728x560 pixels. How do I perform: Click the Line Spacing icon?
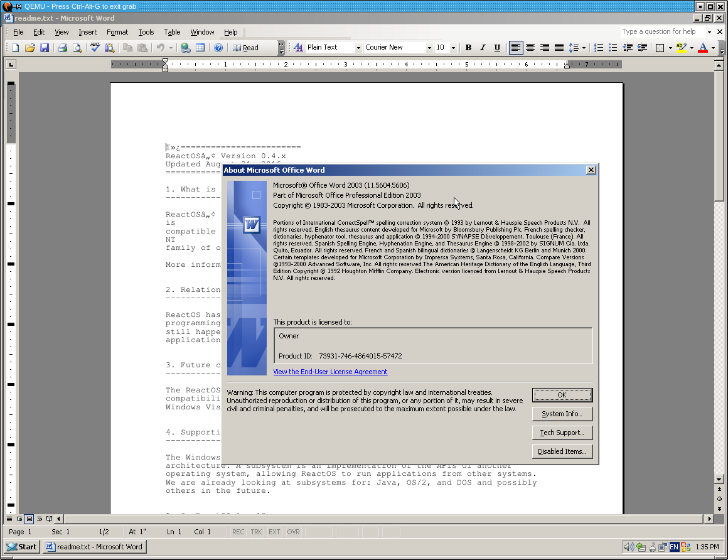point(574,48)
